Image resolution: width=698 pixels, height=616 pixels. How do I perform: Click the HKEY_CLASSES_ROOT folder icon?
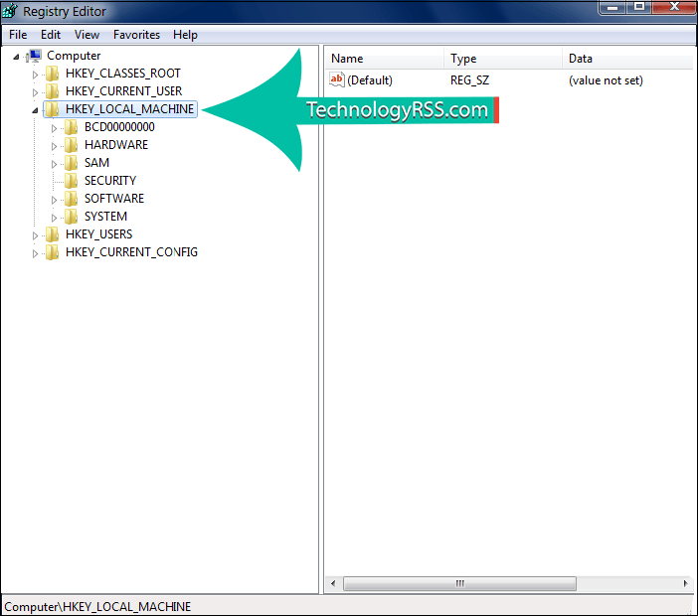click(52, 74)
